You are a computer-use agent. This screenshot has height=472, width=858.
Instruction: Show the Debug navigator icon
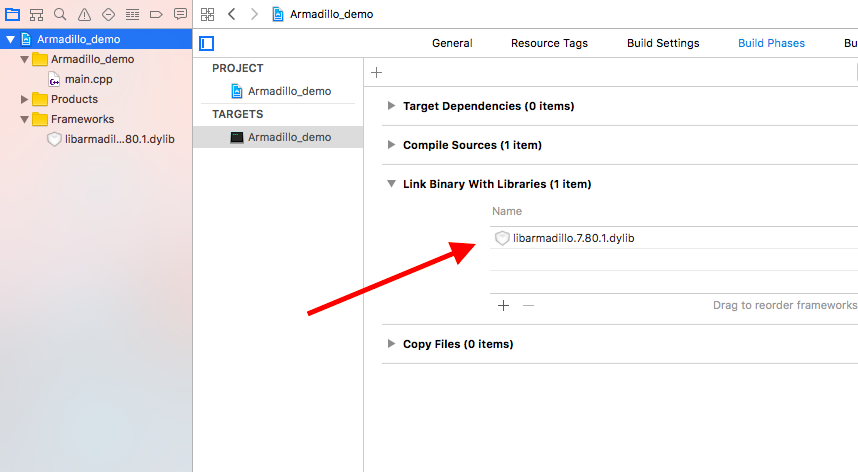pyautogui.click(x=132, y=14)
